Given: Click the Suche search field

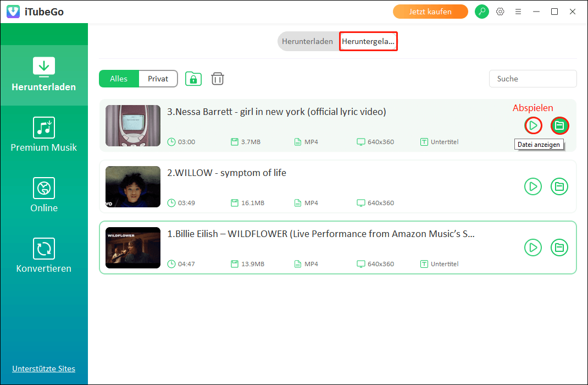Looking at the screenshot, I should click(532, 79).
